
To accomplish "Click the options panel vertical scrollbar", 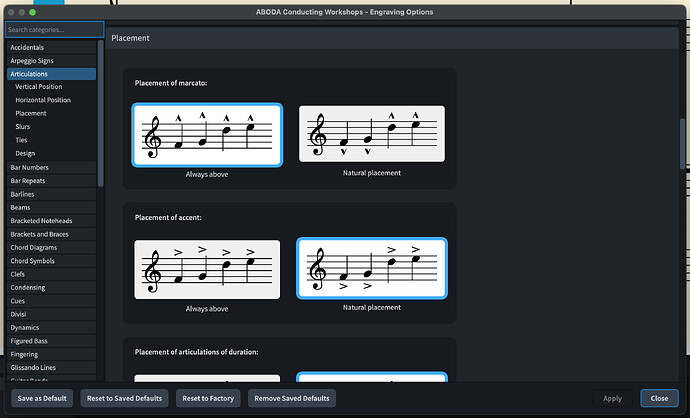I will point(683,144).
